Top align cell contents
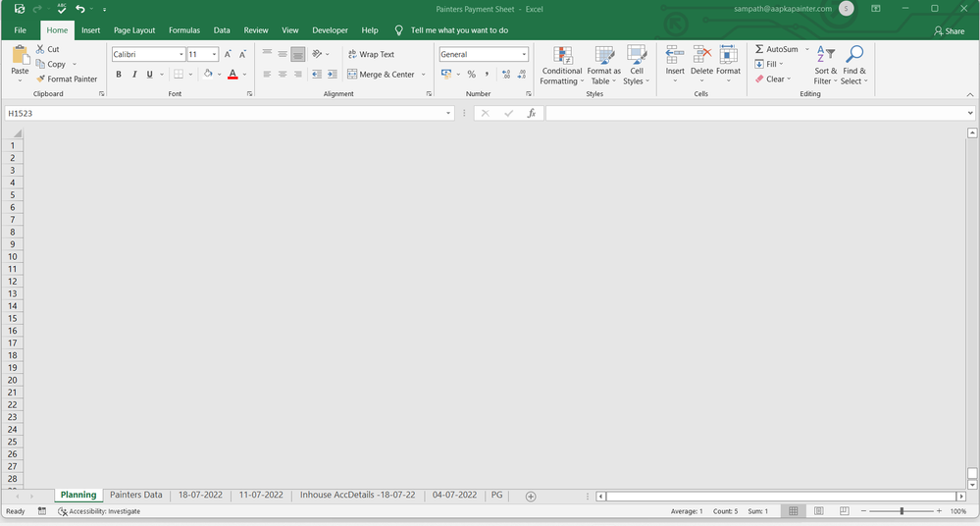980x526 pixels. coord(267,54)
